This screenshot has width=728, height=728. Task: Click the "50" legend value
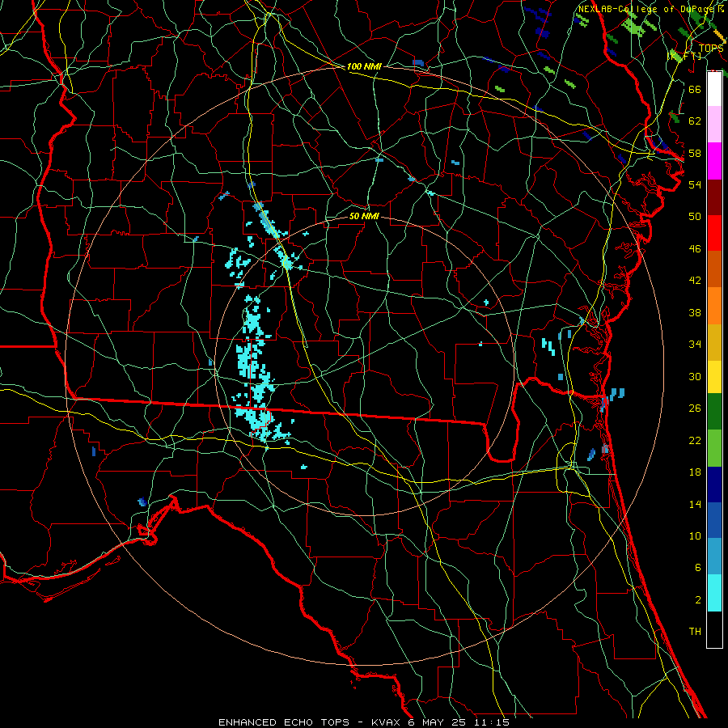click(x=695, y=217)
